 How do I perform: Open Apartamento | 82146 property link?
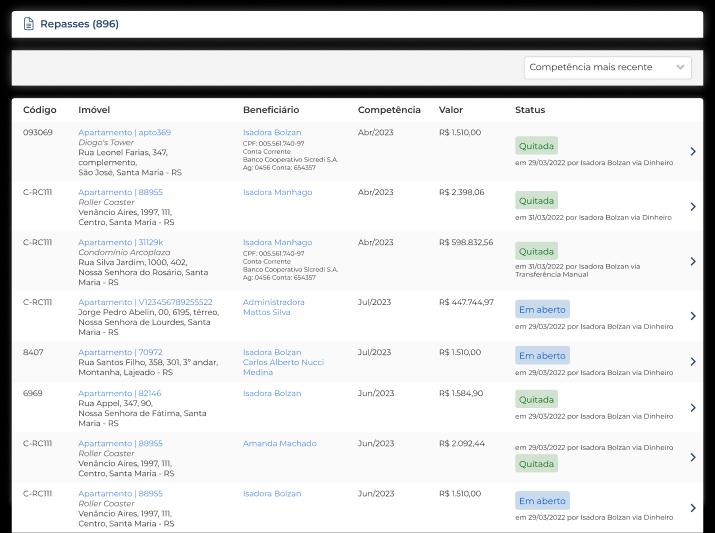pyautogui.click(x=119, y=393)
